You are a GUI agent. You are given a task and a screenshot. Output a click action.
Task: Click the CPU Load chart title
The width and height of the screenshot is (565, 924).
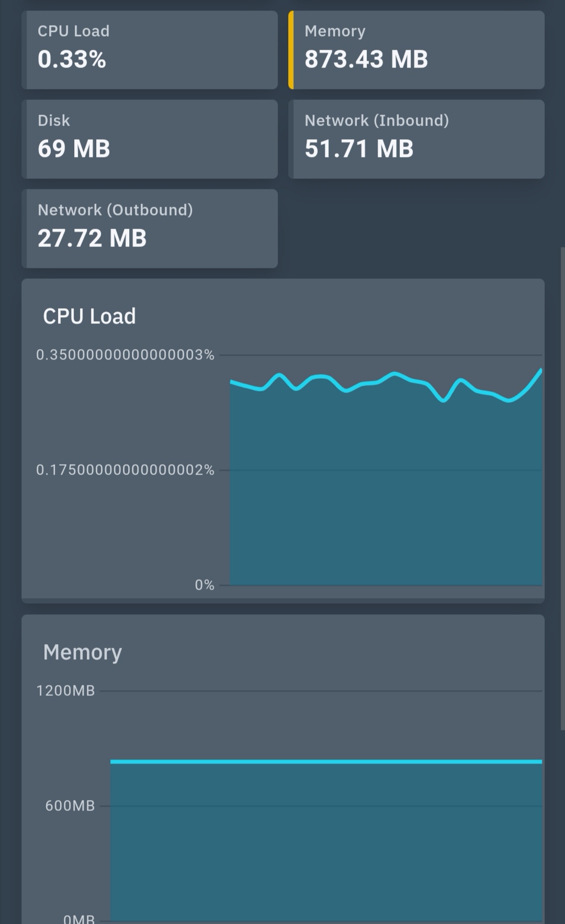point(89,316)
